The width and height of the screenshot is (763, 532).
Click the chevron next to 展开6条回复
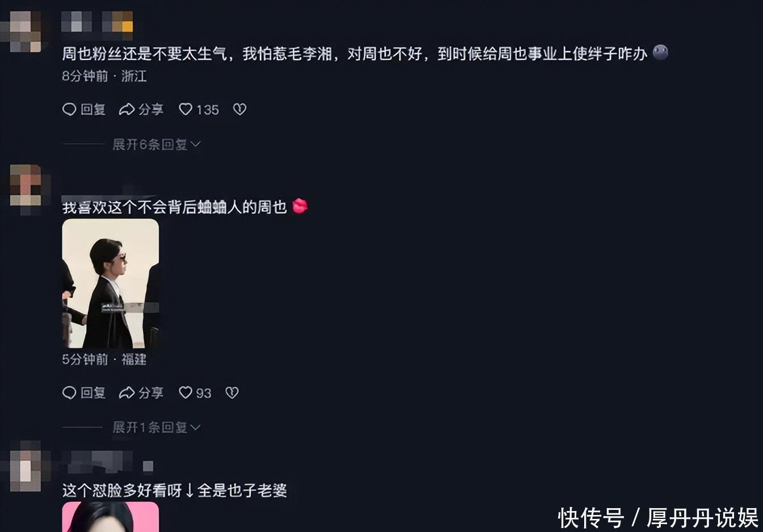tap(195, 144)
